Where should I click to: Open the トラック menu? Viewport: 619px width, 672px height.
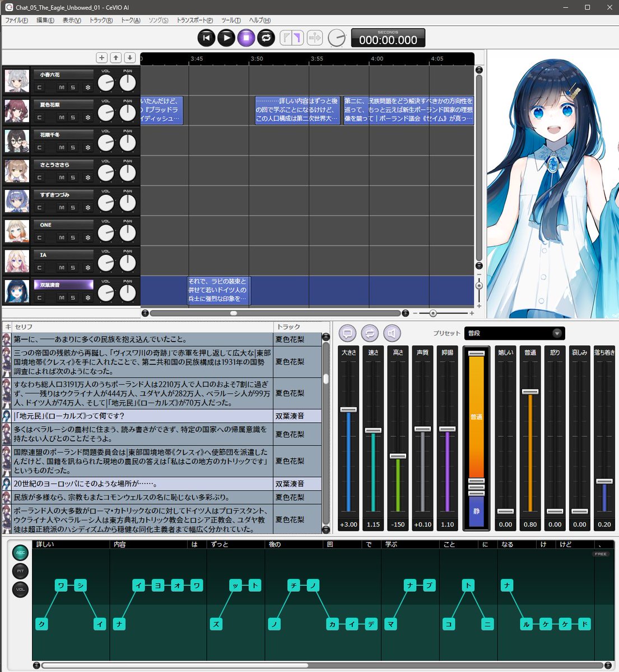coord(101,20)
